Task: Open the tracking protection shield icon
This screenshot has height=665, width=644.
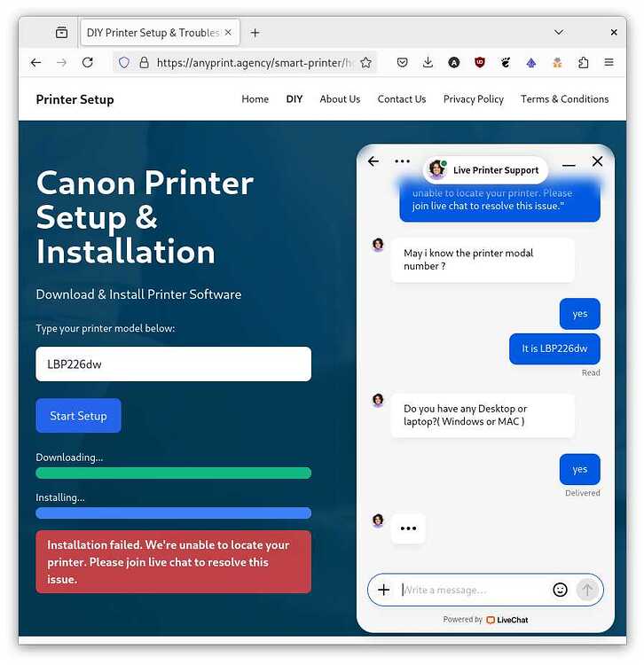Action: pos(124,63)
